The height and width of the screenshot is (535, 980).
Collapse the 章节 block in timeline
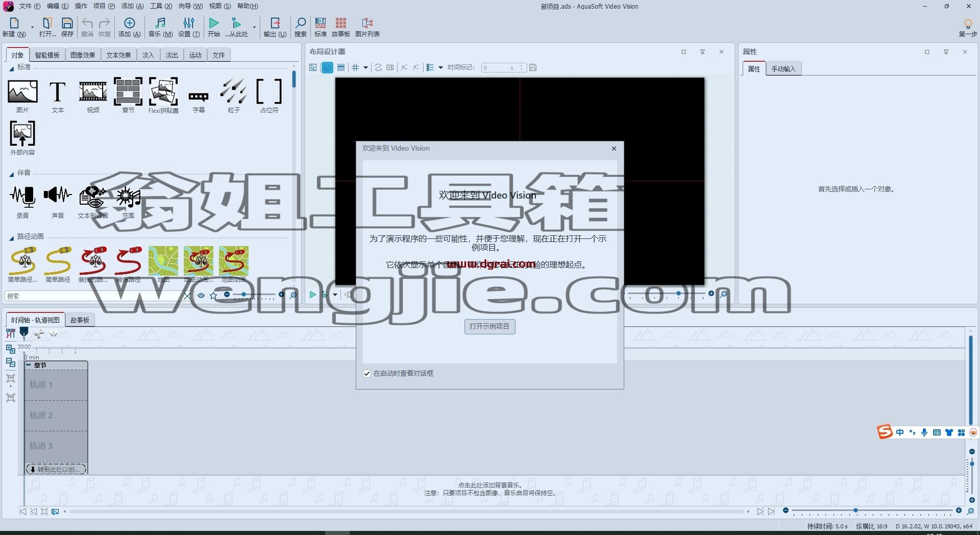point(29,366)
